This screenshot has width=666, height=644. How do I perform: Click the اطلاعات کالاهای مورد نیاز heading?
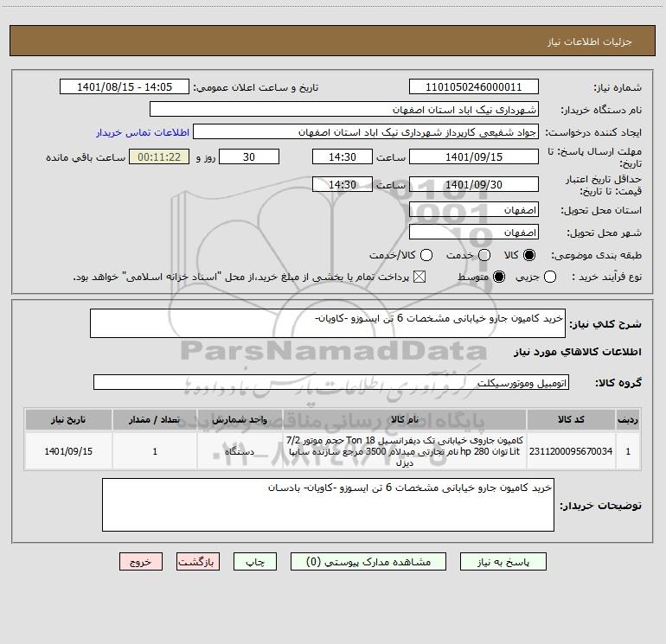(577, 352)
